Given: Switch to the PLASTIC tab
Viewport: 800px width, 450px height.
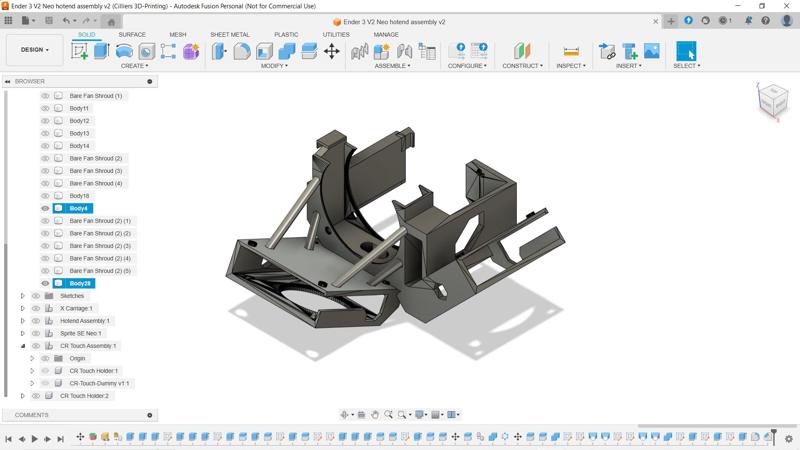Looking at the screenshot, I should click(286, 34).
